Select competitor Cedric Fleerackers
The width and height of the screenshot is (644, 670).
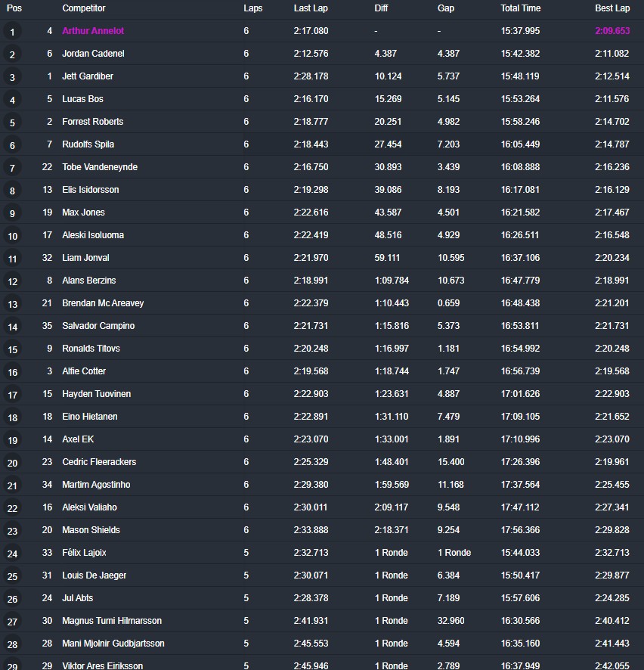tap(99, 462)
